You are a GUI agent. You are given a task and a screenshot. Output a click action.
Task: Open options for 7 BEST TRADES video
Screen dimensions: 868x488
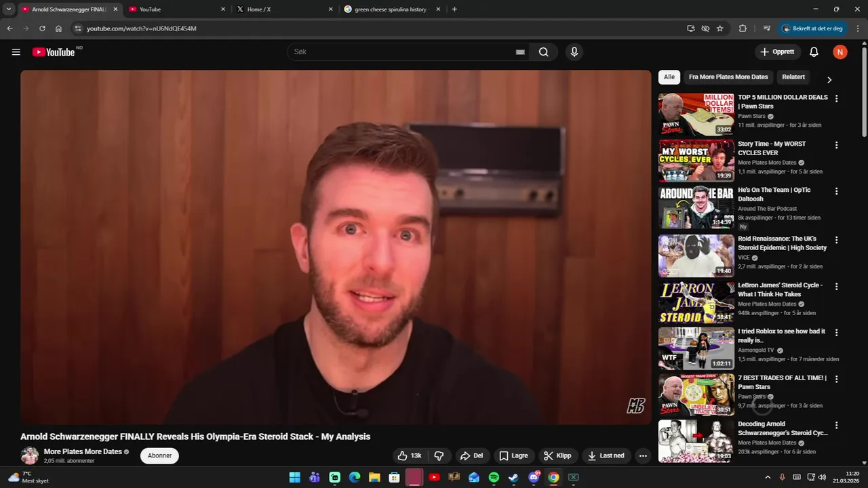[x=836, y=379]
